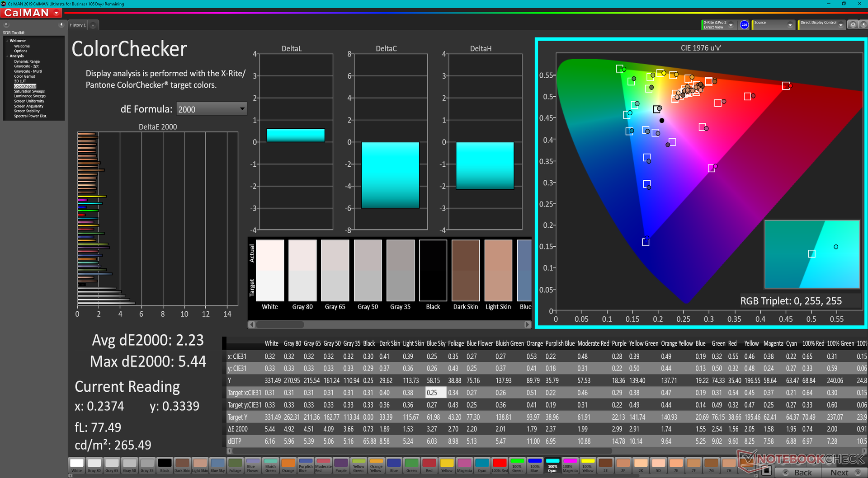The width and height of the screenshot is (868, 478).
Task: Open the CalMAN main menu dropdown
Action: 57,13
